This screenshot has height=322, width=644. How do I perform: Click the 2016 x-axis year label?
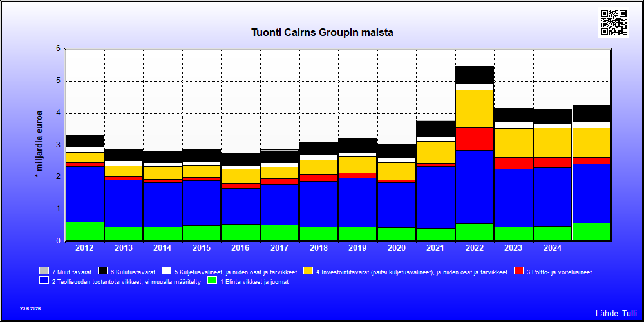[241, 248]
